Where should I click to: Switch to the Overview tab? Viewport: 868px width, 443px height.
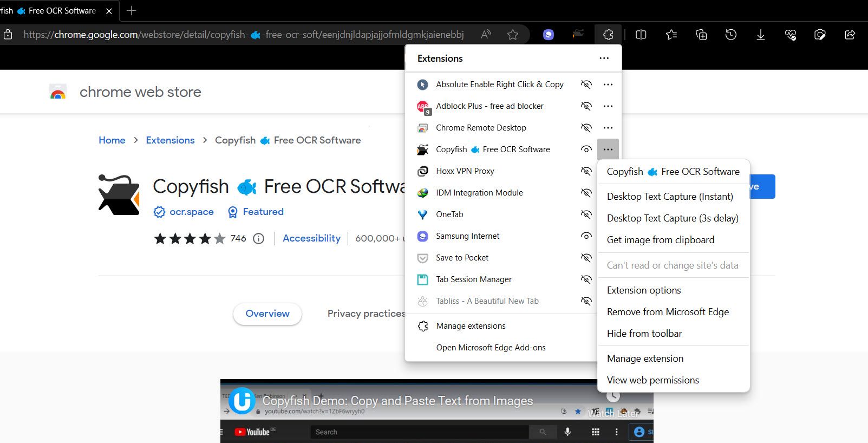pos(267,314)
